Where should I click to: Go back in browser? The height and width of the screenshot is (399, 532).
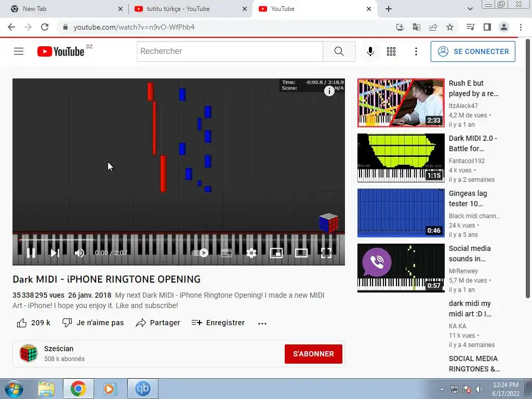(x=11, y=27)
